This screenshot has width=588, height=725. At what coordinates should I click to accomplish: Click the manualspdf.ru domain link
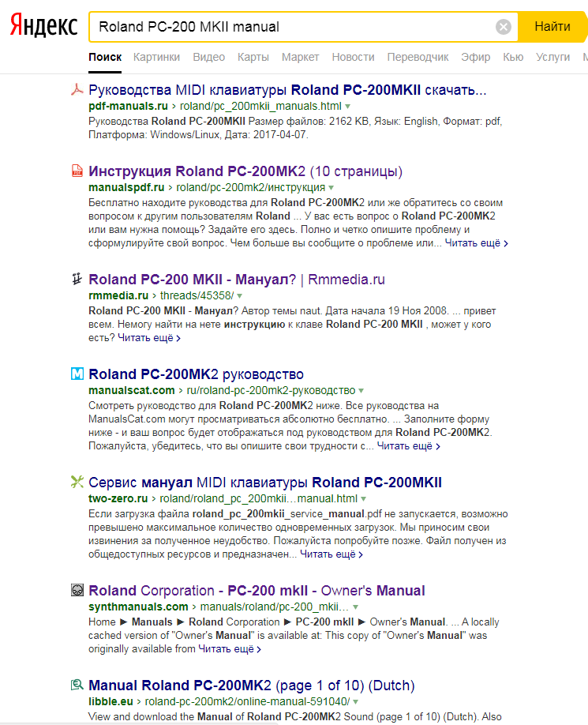click(x=126, y=187)
